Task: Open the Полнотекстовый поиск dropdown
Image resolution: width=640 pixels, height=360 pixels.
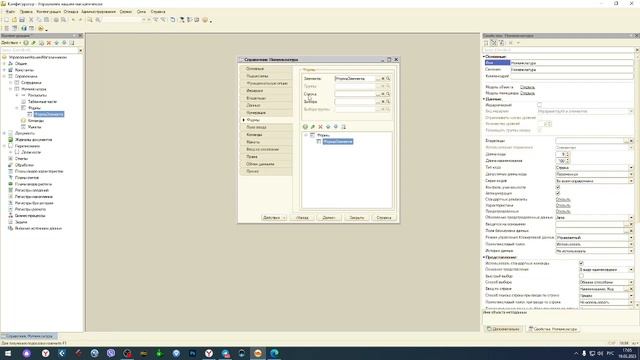Action: point(631,244)
